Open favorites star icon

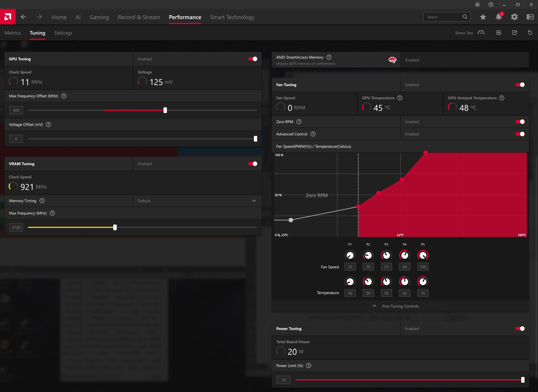pyautogui.click(x=483, y=17)
